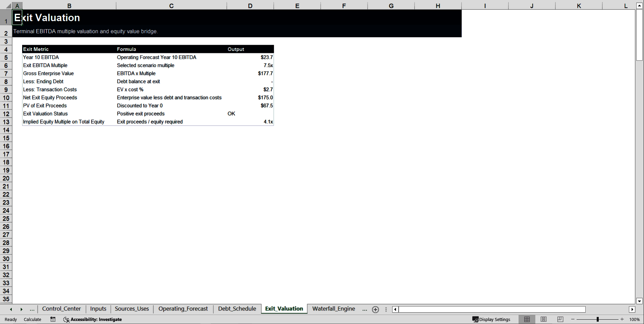Image resolution: width=644 pixels, height=324 pixels.
Task: Select row 5 header
Action: pyautogui.click(x=6, y=57)
